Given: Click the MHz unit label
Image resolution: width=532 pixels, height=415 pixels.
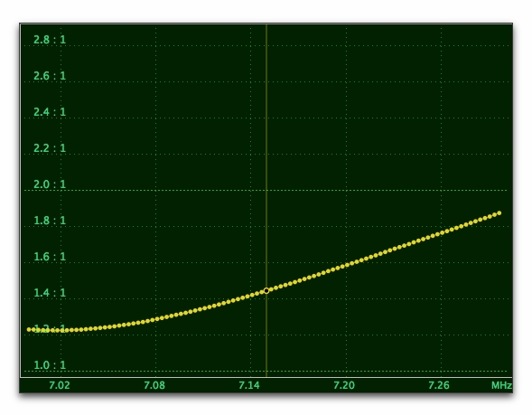Looking at the screenshot, I should tap(501, 385).
